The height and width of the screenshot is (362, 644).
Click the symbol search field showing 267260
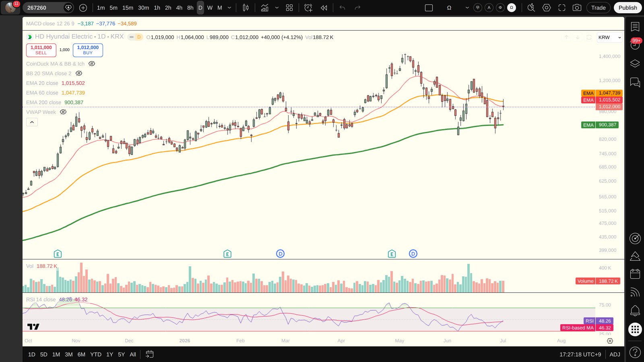click(48, 8)
